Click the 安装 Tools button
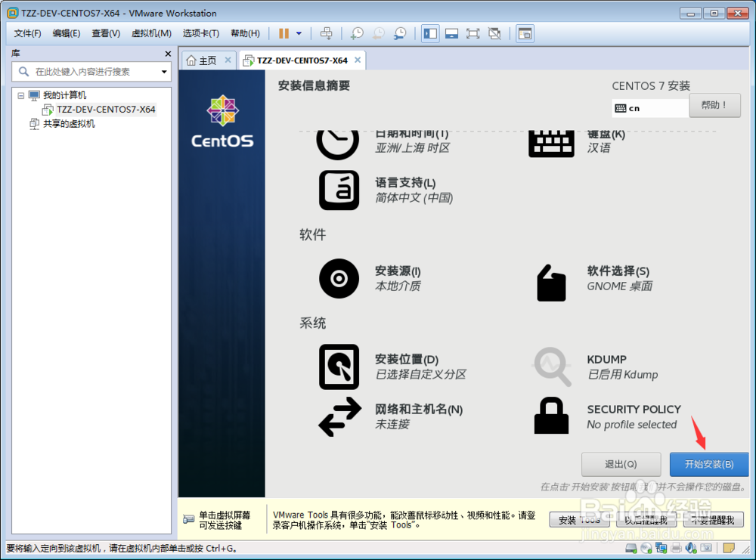756x560 pixels. tap(580, 520)
